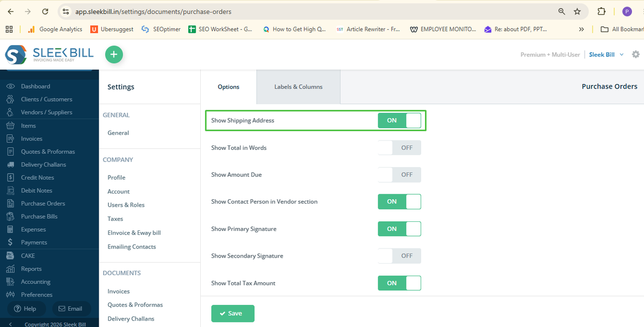Turn off Show Shipping Address toggle
This screenshot has width=644, height=327.
(x=399, y=121)
